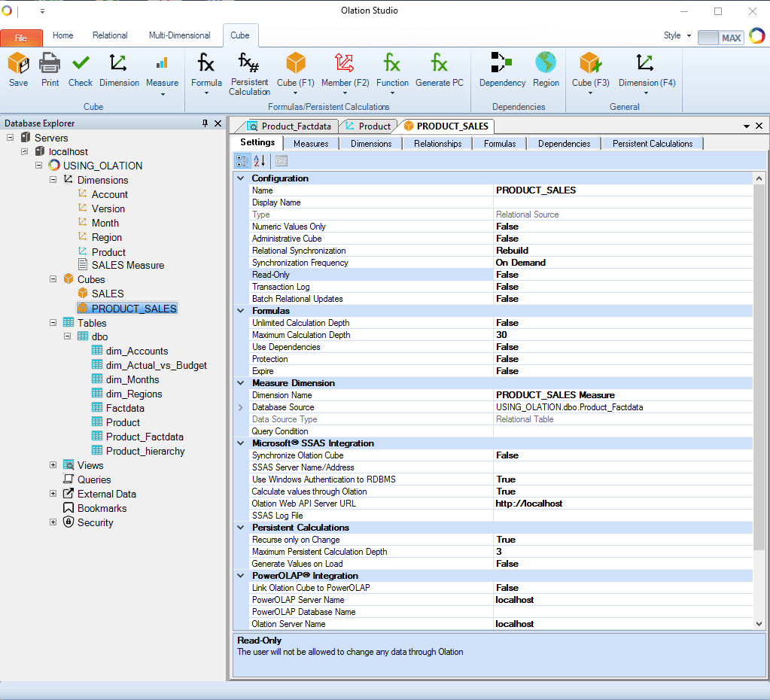Viewport: 770px width, 700px height.
Task: Switch to alphabetical property sorting
Action: pos(260,160)
